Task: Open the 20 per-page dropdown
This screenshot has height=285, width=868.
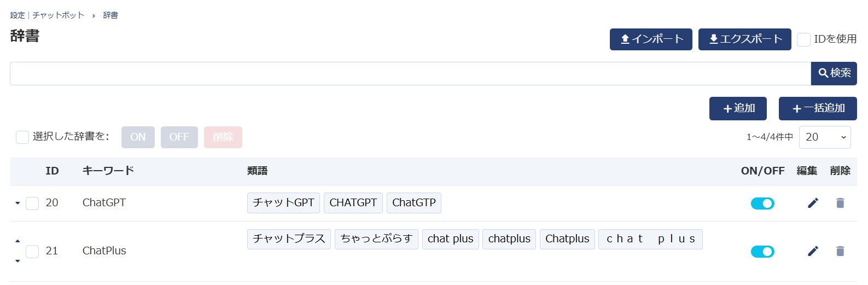Action: pyautogui.click(x=824, y=137)
